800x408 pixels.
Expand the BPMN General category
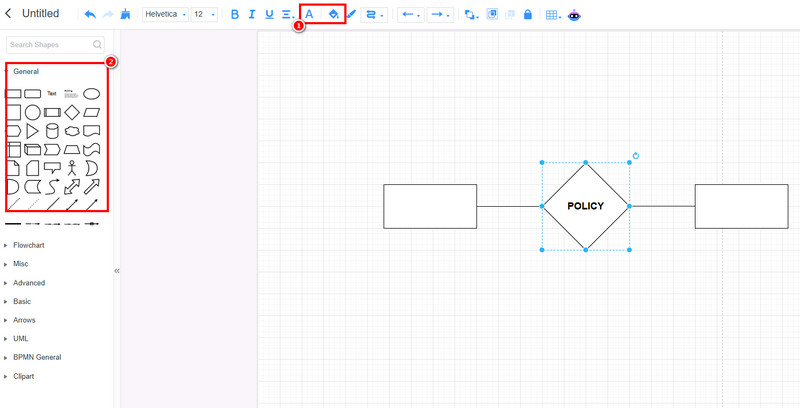point(37,358)
